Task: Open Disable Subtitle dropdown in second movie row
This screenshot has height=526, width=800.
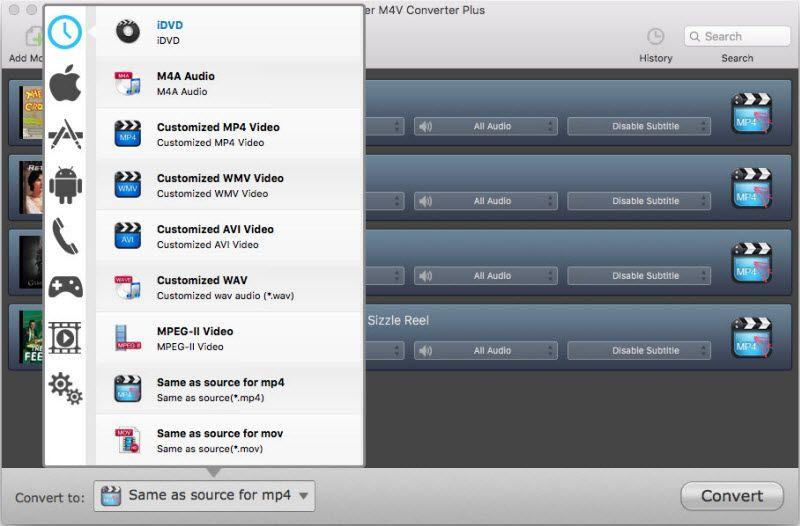Action: pos(639,201)
